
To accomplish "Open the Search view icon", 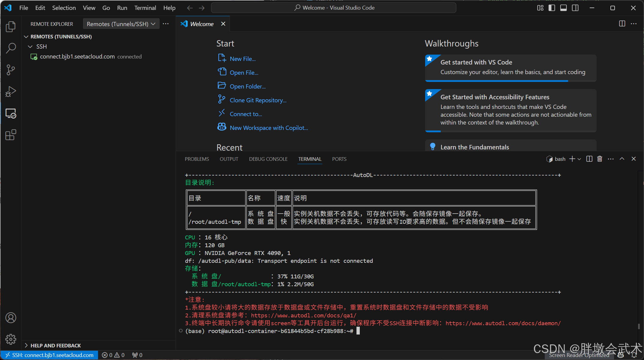I will pos(11,48).
